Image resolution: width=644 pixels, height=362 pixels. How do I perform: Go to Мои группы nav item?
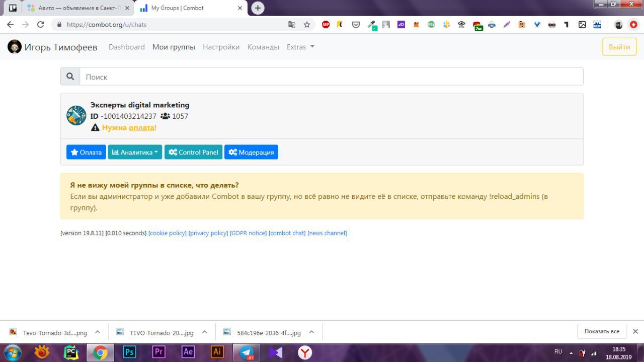[x=174, y=47]
